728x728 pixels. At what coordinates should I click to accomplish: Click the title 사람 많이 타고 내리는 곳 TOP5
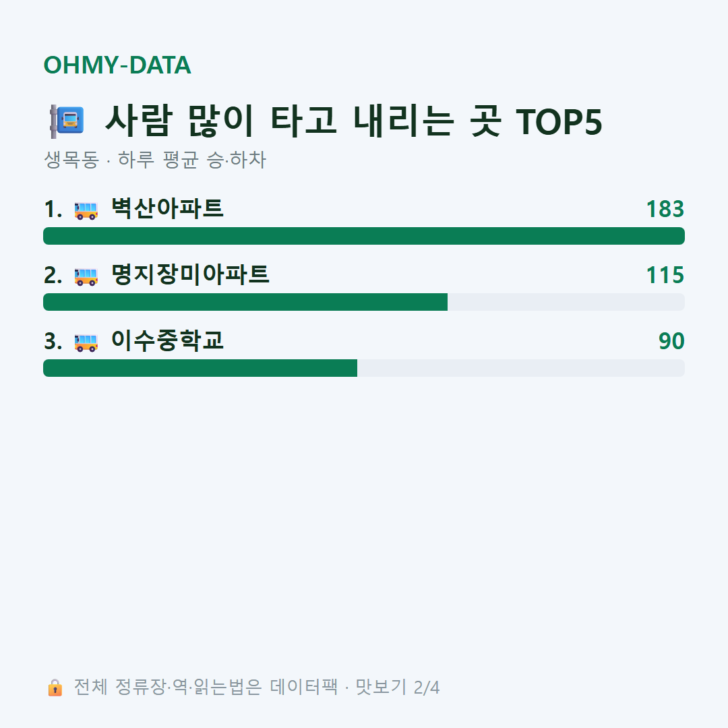tap(353, 121)
